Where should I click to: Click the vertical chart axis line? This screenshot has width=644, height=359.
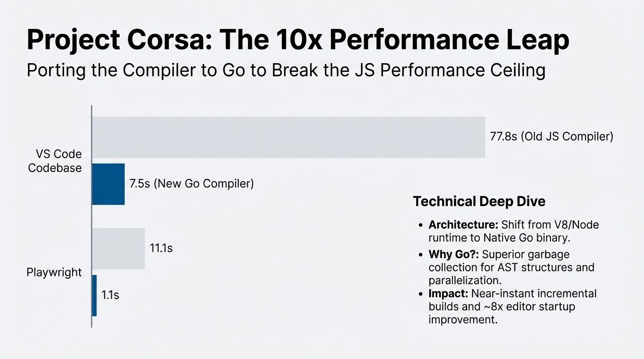tap(91, 216)
